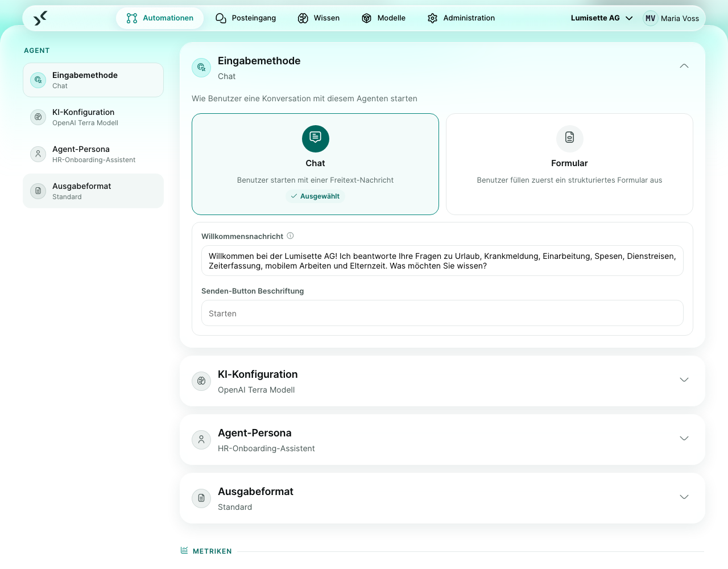Image resolution: width=728 pixels, height=569 pixels.
Task: Switch to the Posteingang tab
Action: (246, 18)
